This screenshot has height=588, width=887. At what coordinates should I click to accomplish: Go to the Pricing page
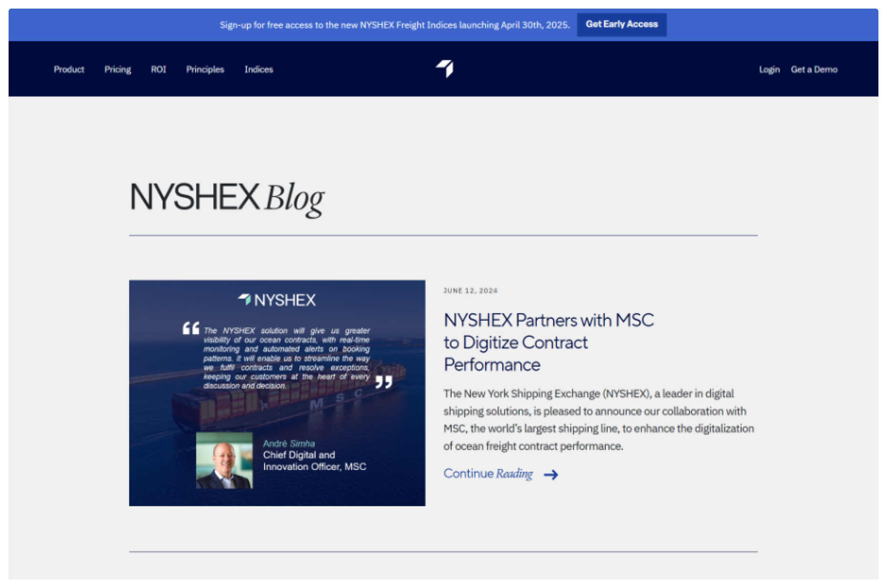pos(118,70)
